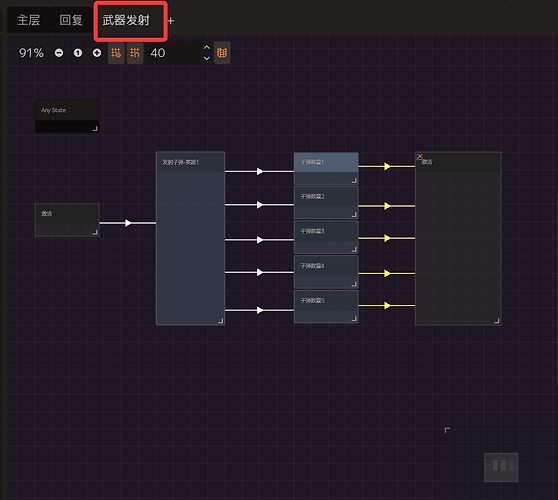This screenshot has width=558, height=500.
Task: Click the resize handle of right 激活 node
Action: point(497,321)
